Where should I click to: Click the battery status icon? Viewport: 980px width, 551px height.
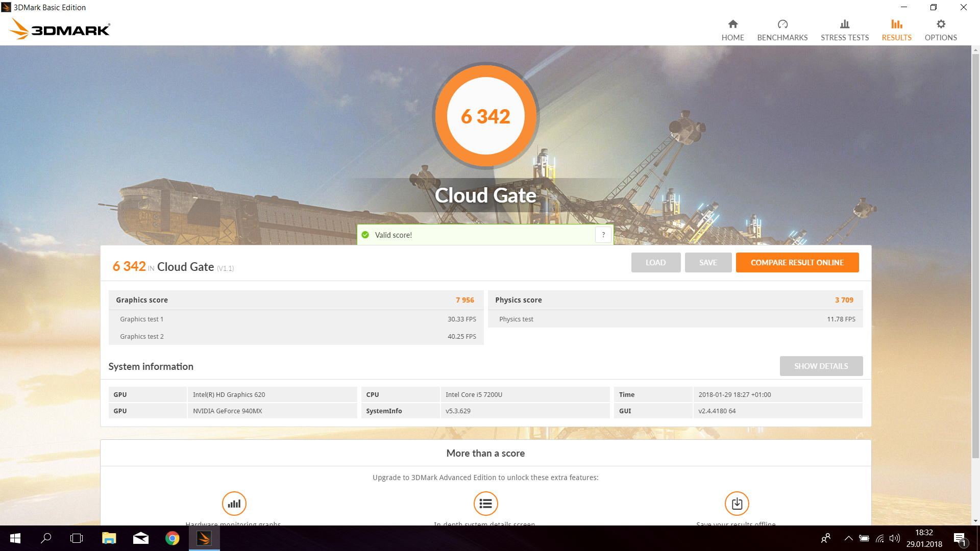click(864, 538)
